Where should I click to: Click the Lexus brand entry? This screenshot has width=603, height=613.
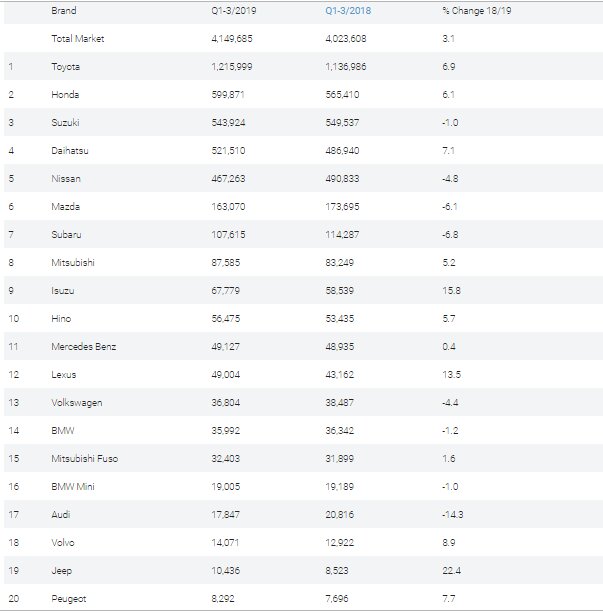pos(64,374)
